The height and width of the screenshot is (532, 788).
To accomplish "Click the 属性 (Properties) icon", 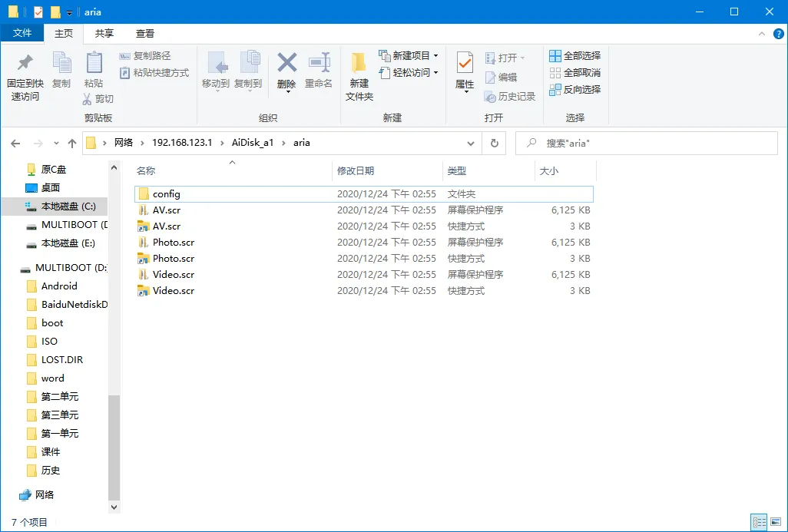I will (464, 73).
